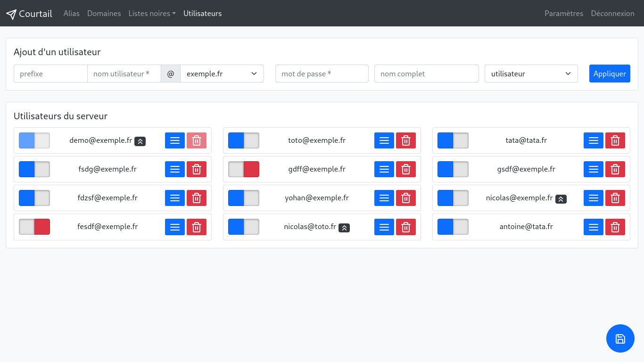Open the menu for antoine@tata.fr
Screen dimensions: 644x362
(594, 227)
